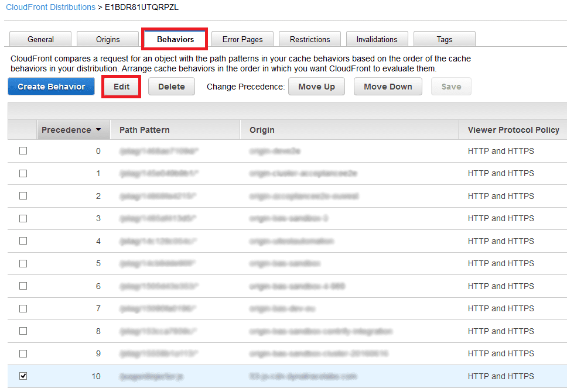Click the precedence number 7 cell
Image resolution: width=567 pixels, height=392 pixels.
pyautogui.click(x=98, y=308)
